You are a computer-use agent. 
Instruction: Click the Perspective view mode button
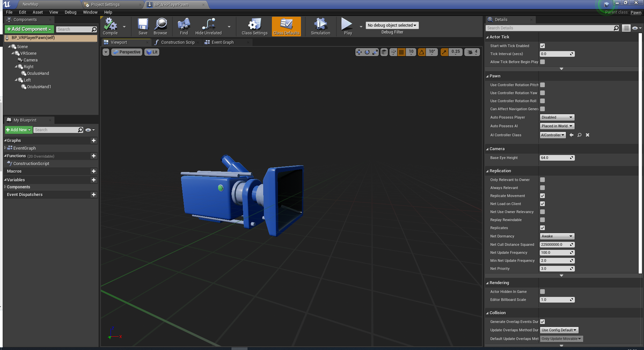(x=127, y=52)
